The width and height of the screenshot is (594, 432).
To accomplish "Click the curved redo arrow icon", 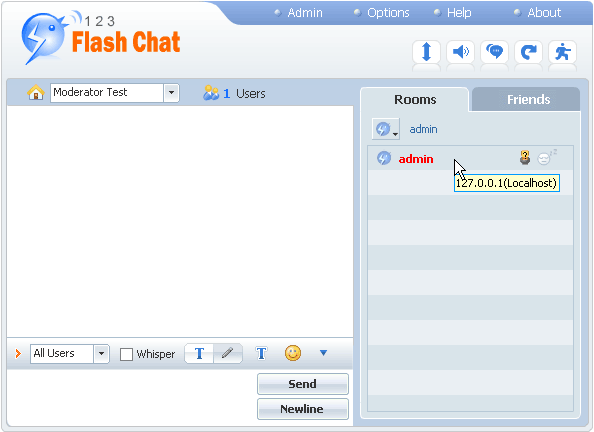I will coord(528,52).
